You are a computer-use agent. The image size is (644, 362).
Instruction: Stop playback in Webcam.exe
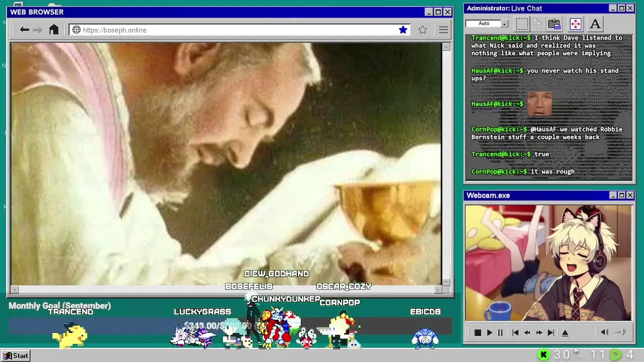[x=477, y=332]
